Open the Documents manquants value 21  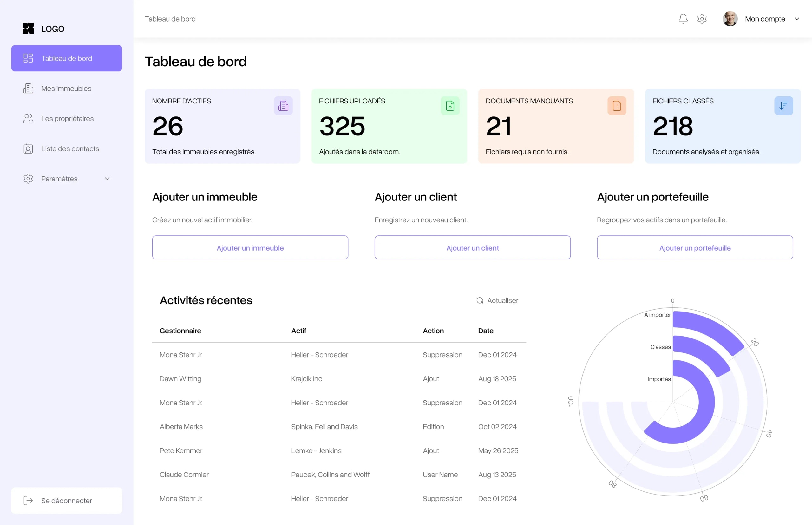click(498, 126)
